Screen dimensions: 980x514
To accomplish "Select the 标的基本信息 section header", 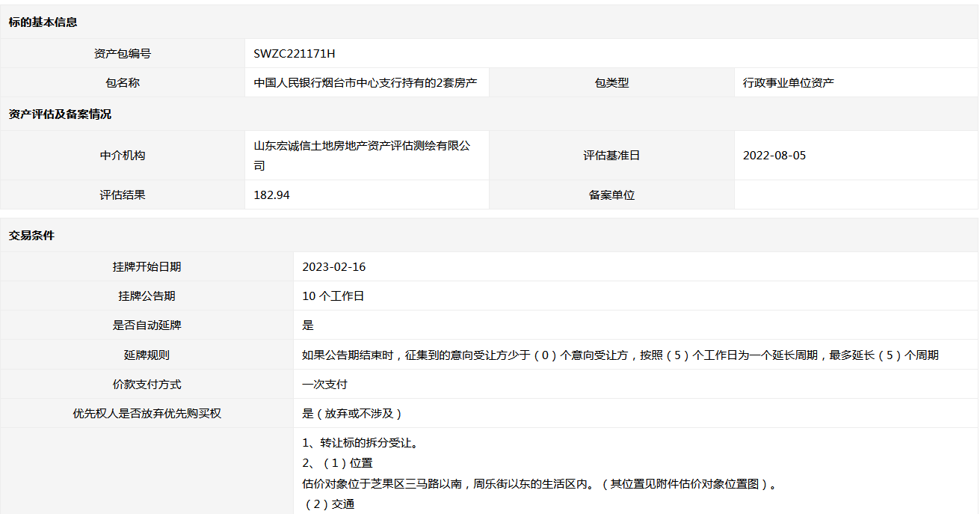I will [43, 22].
